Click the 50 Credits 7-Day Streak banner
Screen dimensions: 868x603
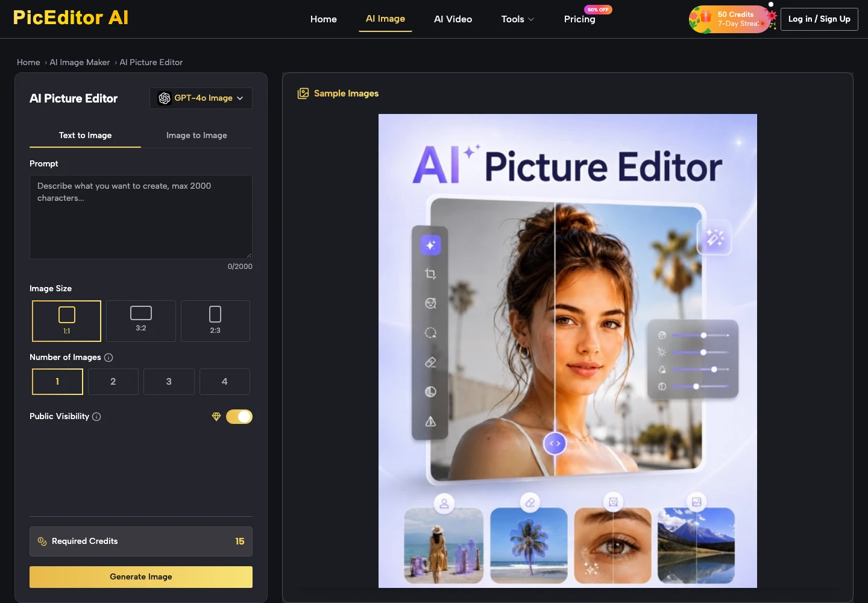click(x=731, y=19)
